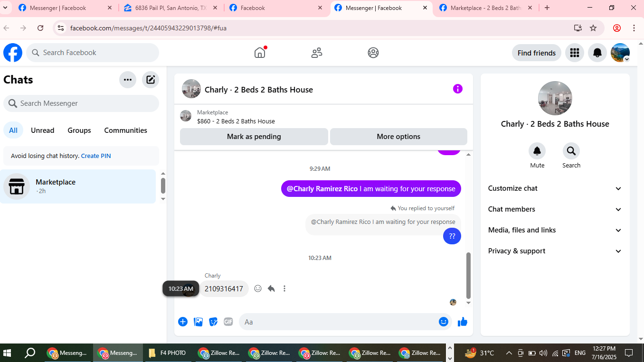The width and height of the screenshot is (644, 362).
Task: Select the All chats filter
Action: click(13, 130)
